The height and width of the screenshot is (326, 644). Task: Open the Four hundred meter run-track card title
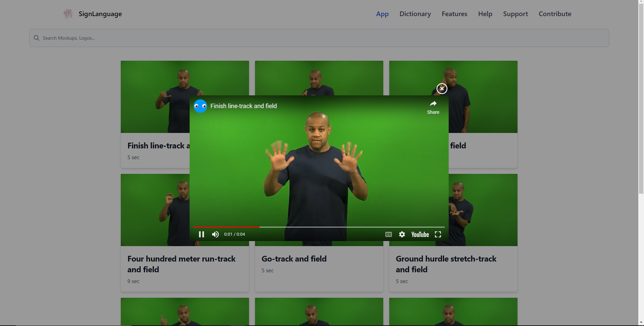(x=182, y=264)
